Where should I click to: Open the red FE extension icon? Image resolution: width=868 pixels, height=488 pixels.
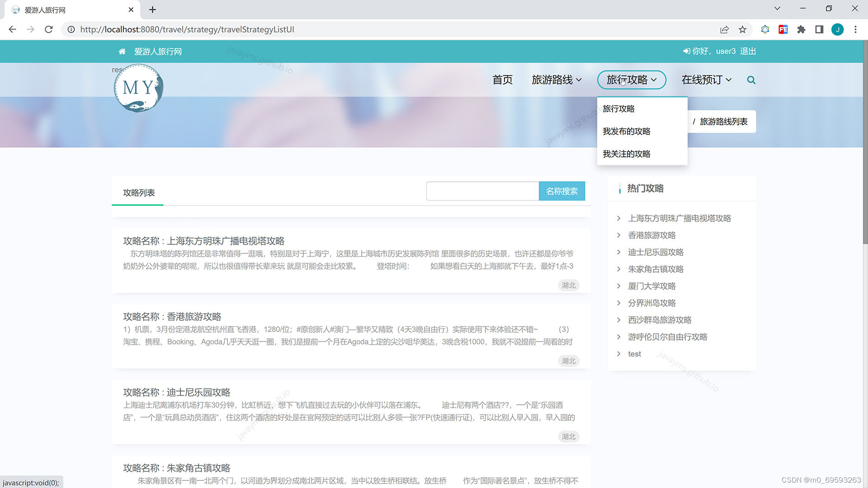click(x=783, y=29)
